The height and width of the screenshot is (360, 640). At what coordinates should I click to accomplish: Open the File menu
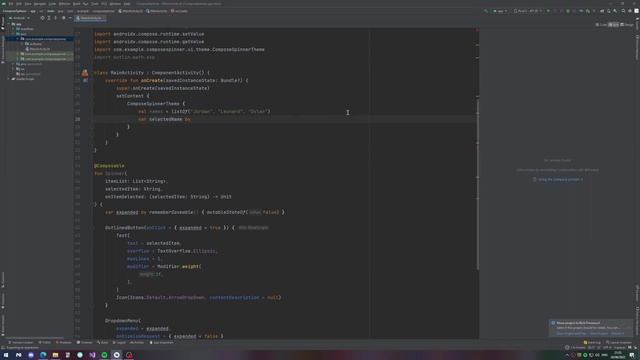11,4
